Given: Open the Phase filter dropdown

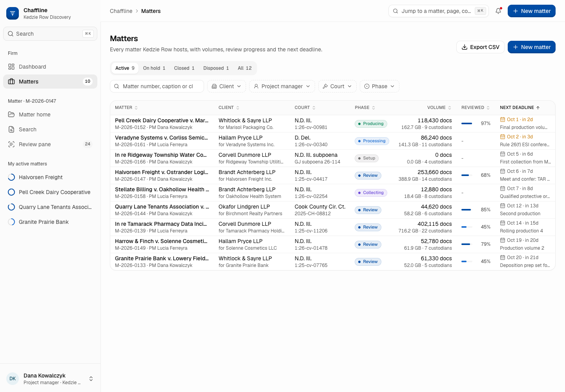Looking at the screenshot, I should (x=379, y=86).
